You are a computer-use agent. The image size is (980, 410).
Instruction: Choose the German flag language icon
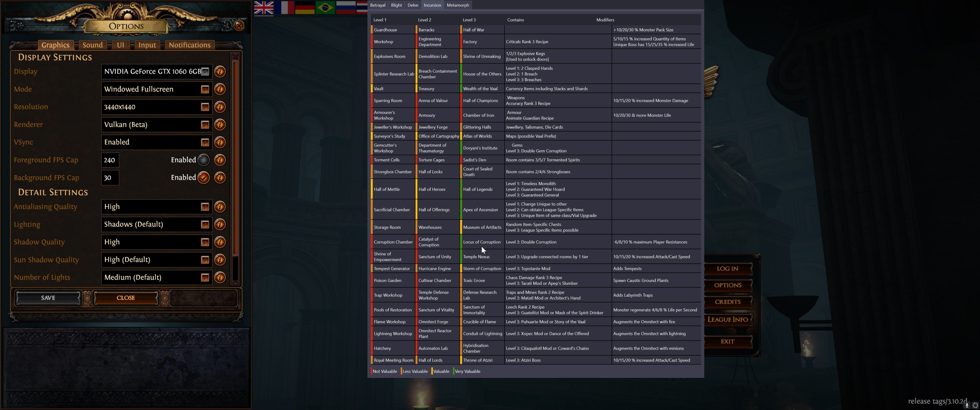click(x=305, y=7)
